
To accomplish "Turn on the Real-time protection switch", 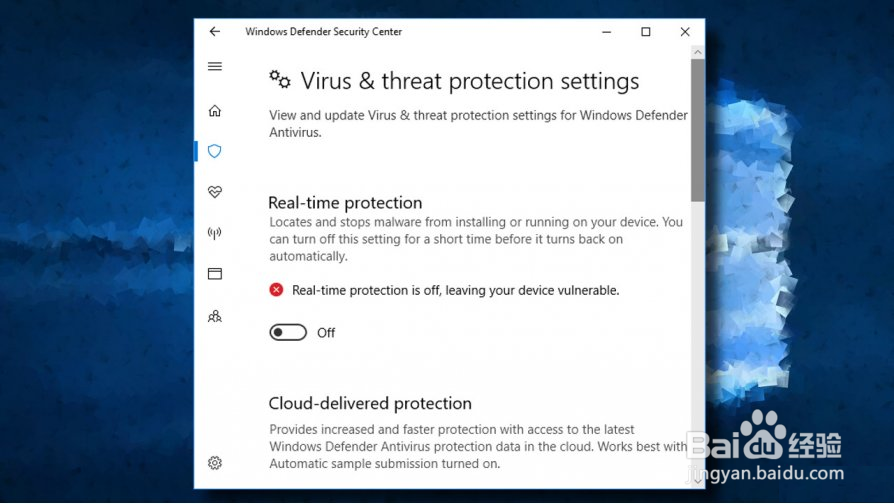I will pyautogui.click(x=288, y=332).
